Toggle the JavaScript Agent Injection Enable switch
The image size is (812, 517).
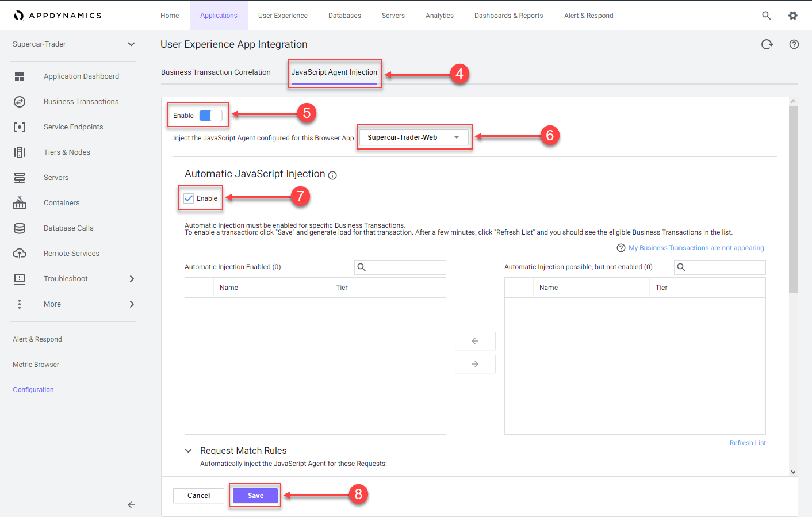click(x=210, y=116)
